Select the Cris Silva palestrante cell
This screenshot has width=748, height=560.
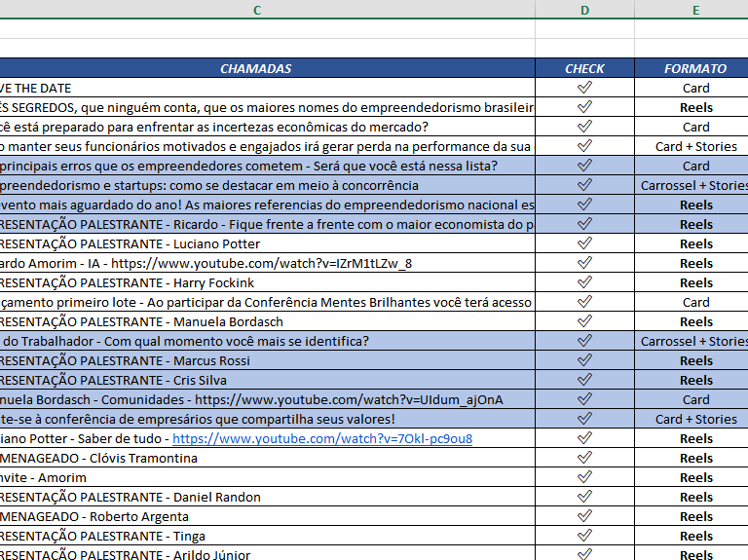pyautogui.click(x=267, y=380)
